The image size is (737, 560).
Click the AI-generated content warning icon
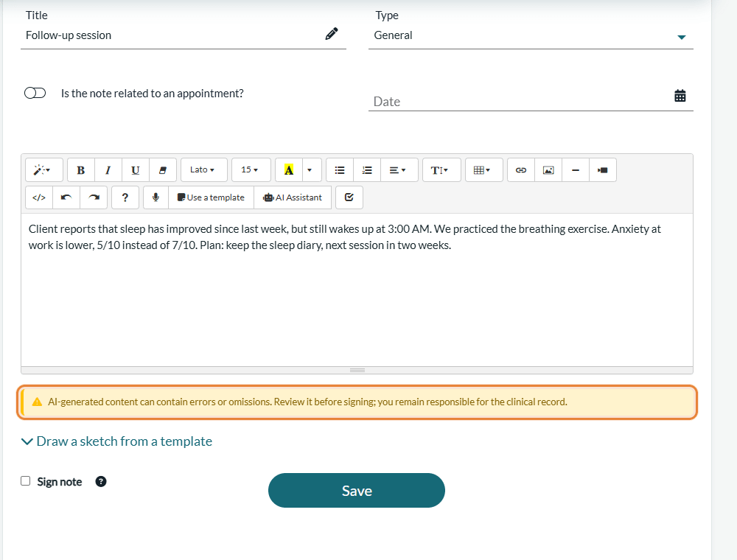click(x=37, y=402)
